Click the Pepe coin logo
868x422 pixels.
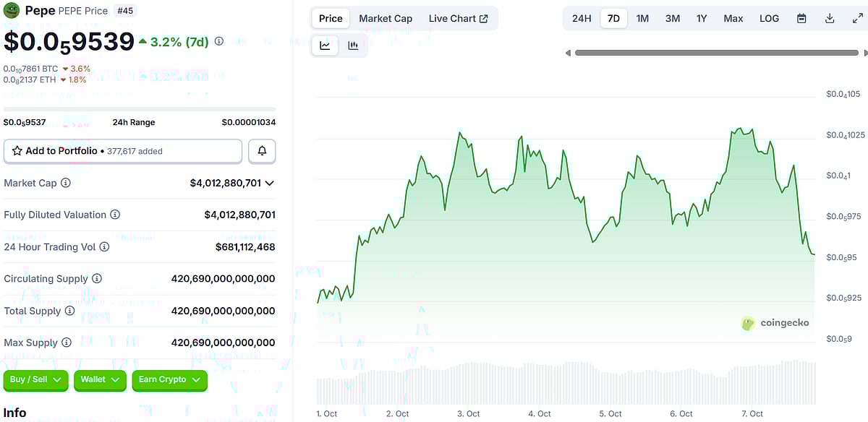[x=11, y=12]
